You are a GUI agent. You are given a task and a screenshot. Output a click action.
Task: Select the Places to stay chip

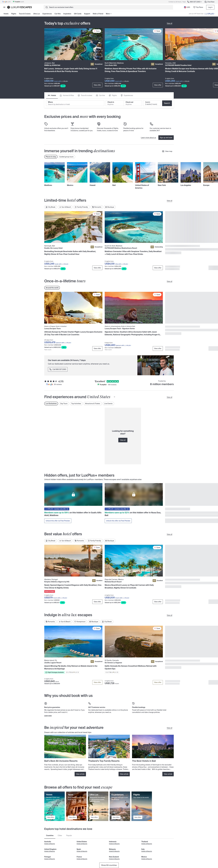pyautogui.click(x=51, y=157)
